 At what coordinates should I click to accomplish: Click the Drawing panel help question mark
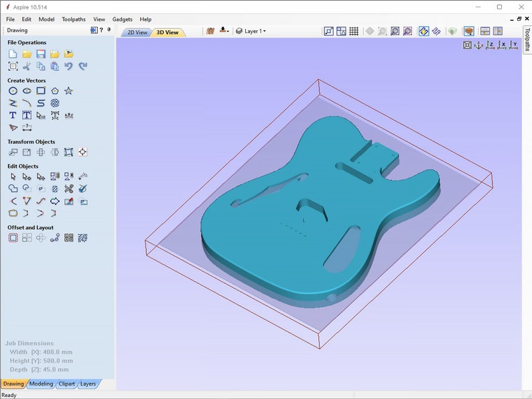point(101,30)
